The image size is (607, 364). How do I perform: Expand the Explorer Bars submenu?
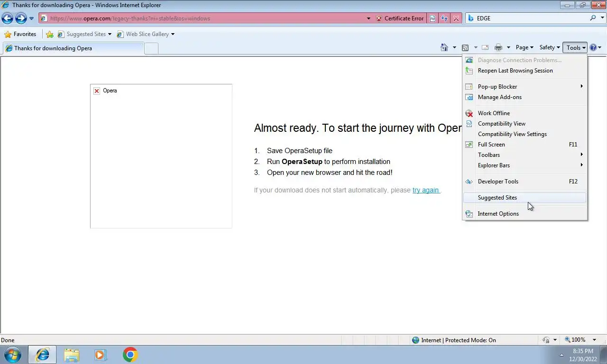click(x=525, y=165)
